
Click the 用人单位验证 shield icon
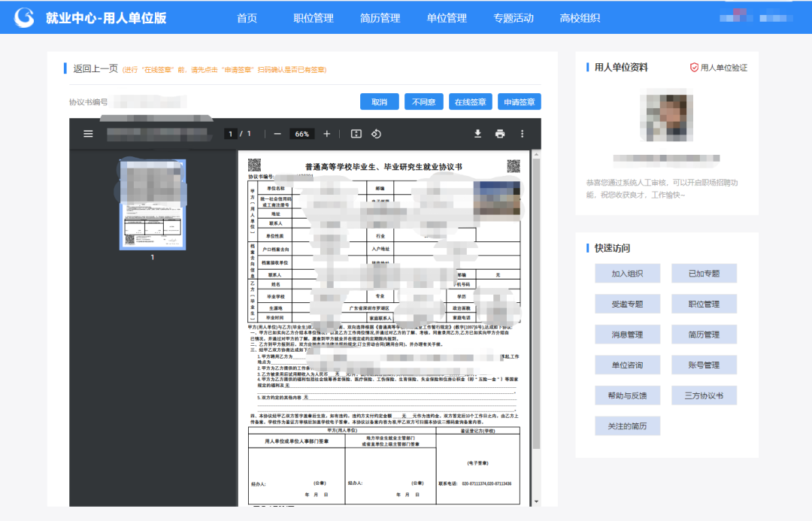[694, 68]
